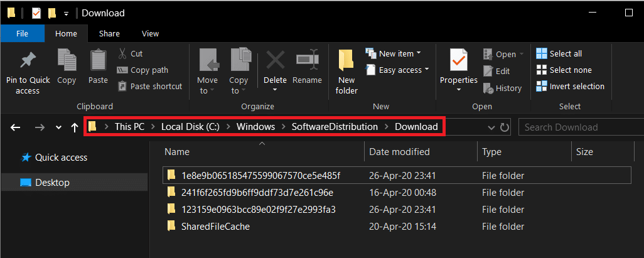Select the SharedFileCache folder
644x258 pixels.
tap(216, 226)
